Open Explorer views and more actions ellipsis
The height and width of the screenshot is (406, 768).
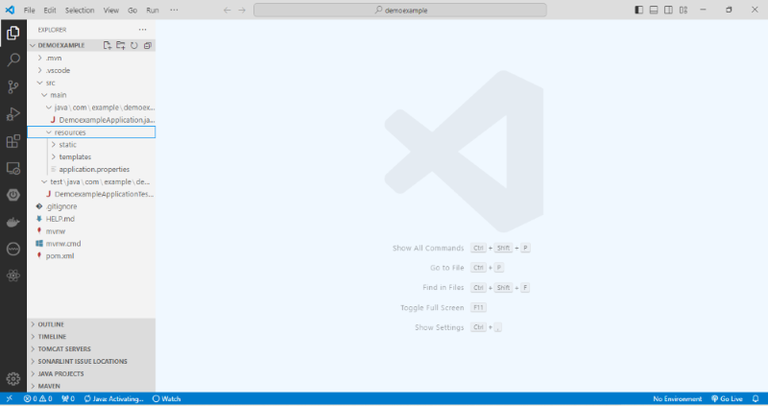(x=143, y=30)
